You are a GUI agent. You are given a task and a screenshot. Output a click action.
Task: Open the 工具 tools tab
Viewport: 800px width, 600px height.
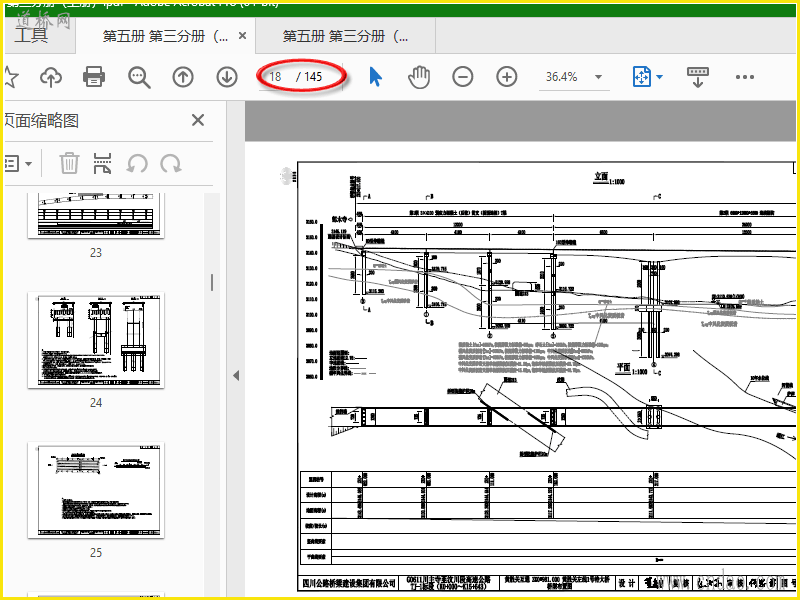click(x=31, y=36)
